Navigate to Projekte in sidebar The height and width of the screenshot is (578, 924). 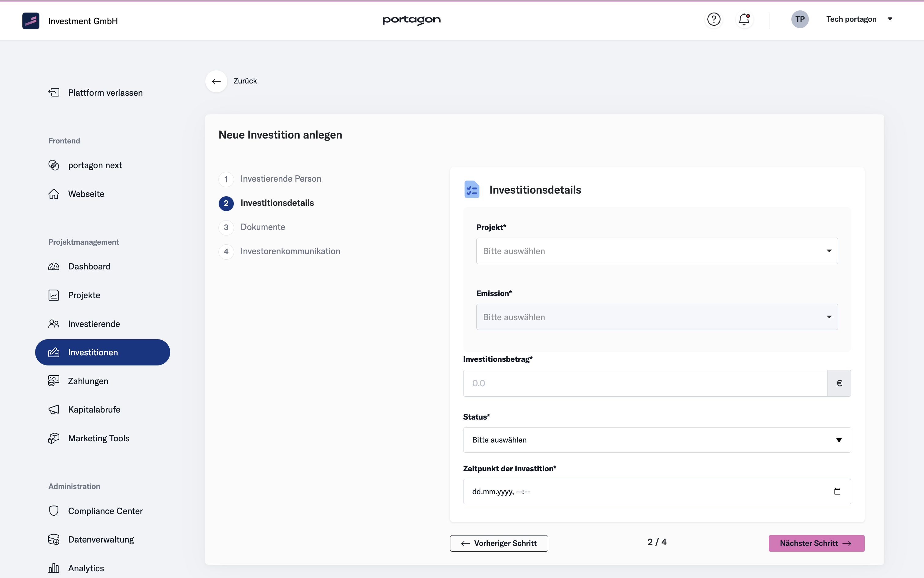pos(103,295)
